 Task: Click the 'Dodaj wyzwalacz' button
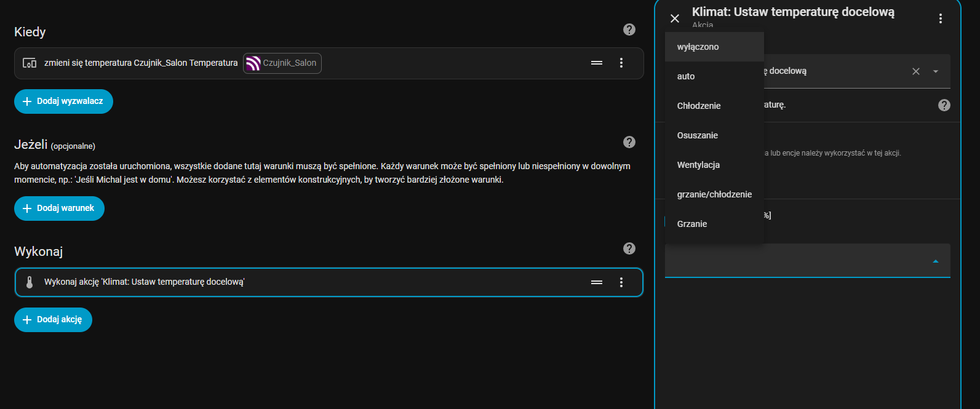pyautogui.click(x=63, y=101)
